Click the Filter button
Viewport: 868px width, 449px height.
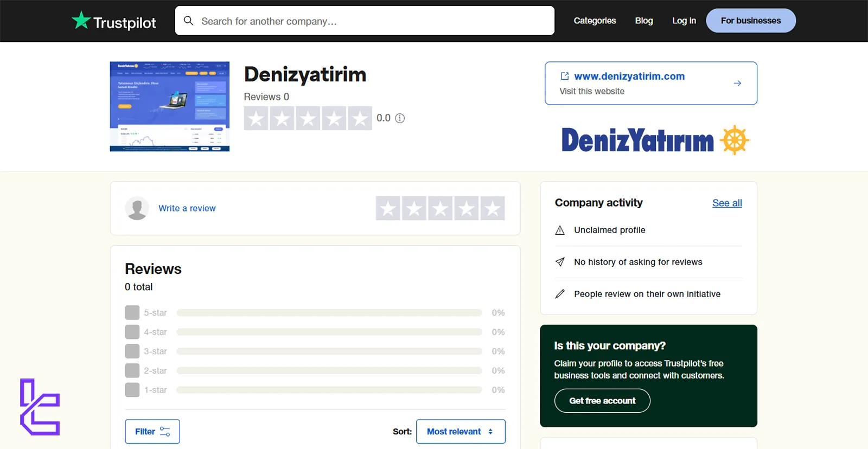point(152,432)
